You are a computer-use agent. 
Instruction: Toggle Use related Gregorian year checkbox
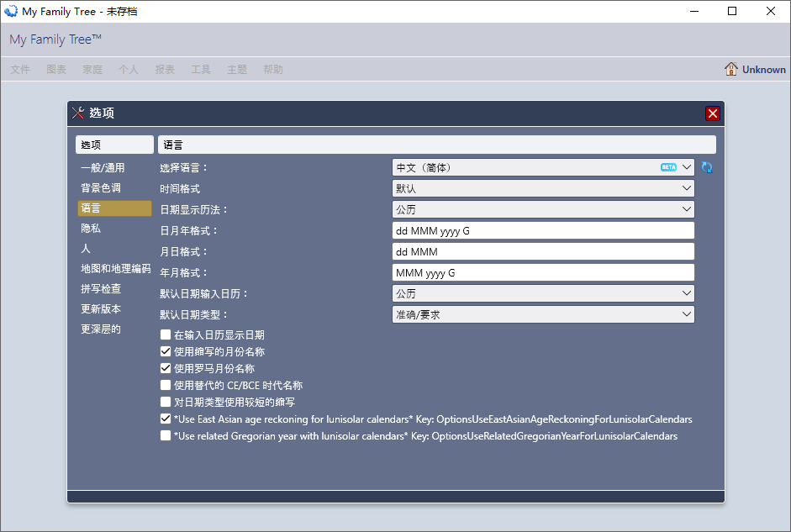(x=166, y=435)
